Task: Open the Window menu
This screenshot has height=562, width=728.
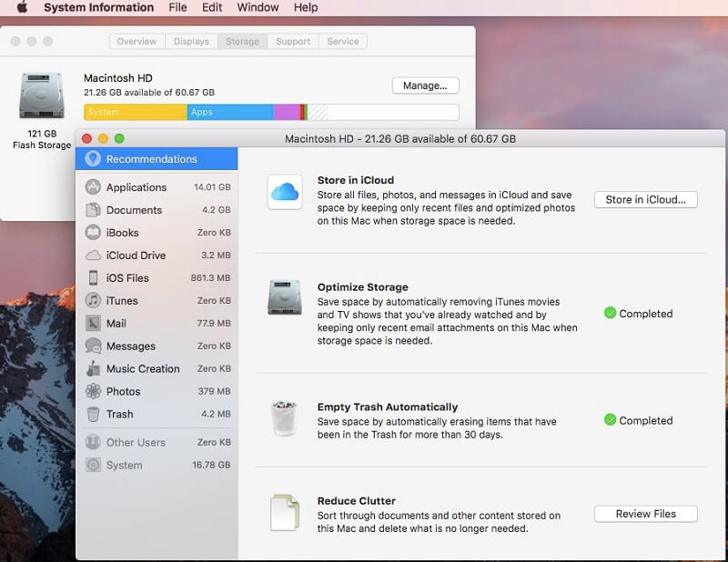Action: click(258, 7)
